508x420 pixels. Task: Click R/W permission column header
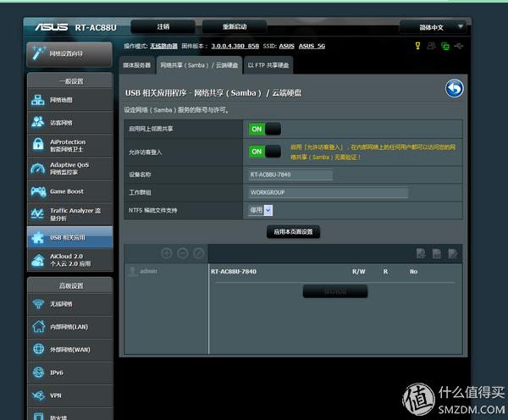coord(359,272)
